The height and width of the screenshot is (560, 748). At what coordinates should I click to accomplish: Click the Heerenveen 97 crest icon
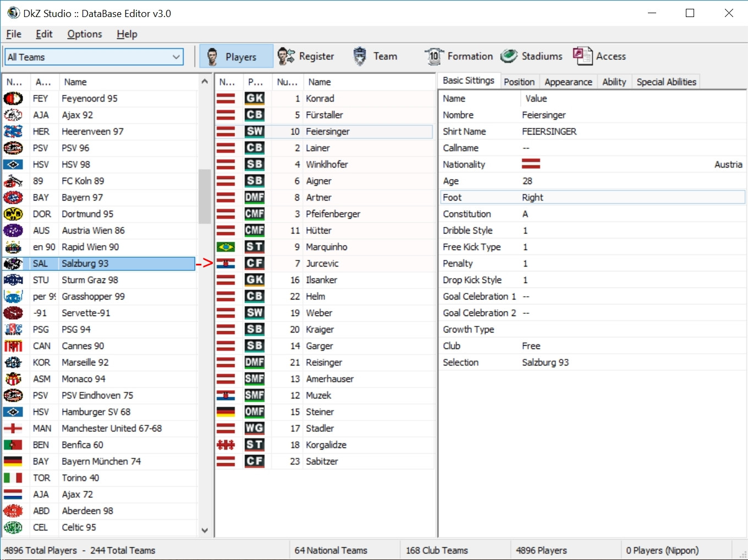13,131
